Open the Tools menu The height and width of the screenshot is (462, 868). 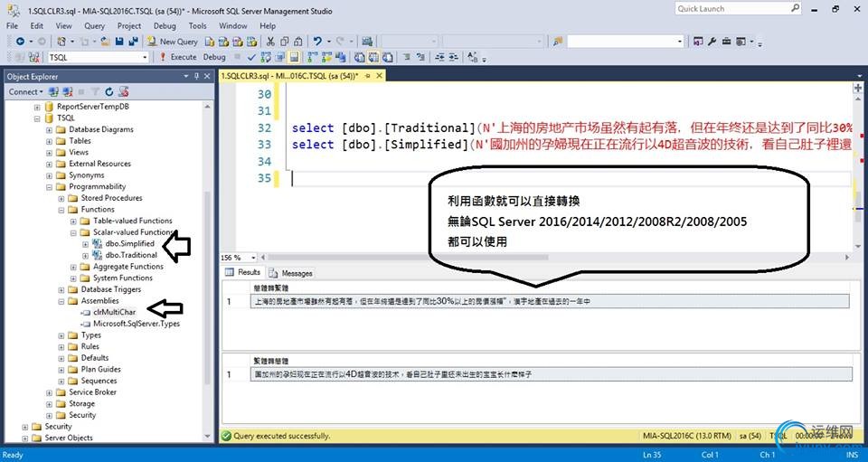pos(197,25)
